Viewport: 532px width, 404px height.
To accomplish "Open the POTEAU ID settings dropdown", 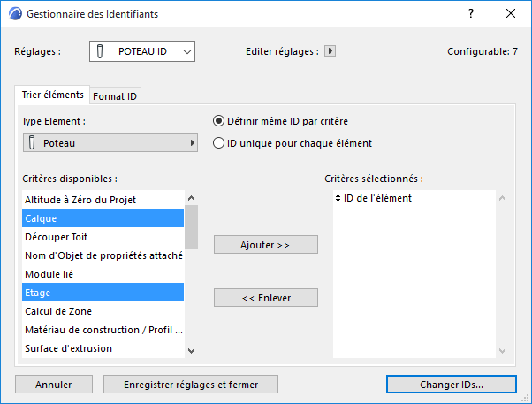I will (x=141, y=51).
